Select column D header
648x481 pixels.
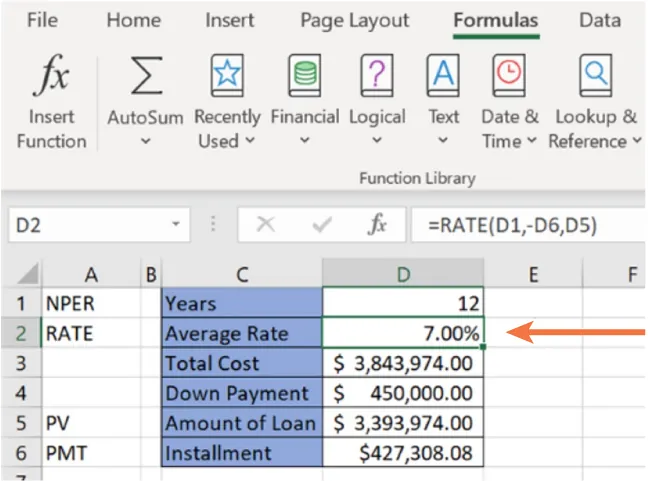tap(403, 272)
